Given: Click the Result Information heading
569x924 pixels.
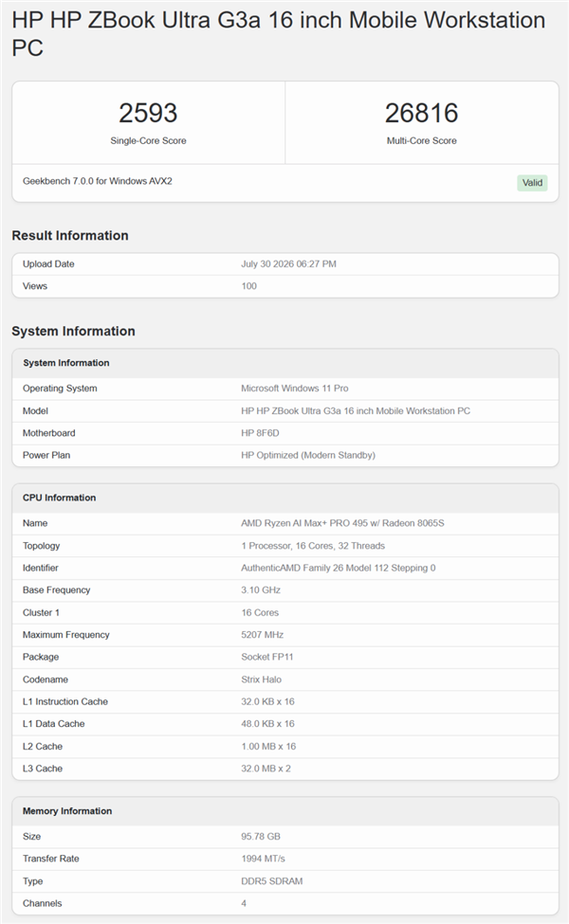Looking at the screenshot, I should (70, 236).
